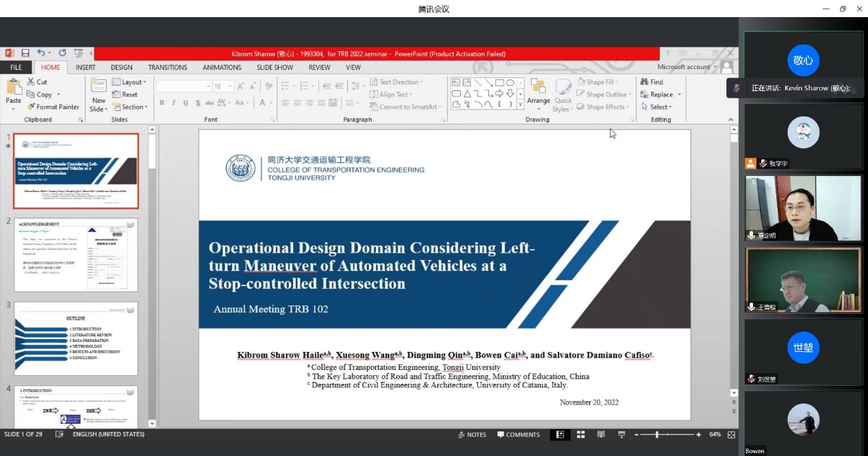Toggle Normal view button in status bar
868x456 pixels.
click(560, 435)
